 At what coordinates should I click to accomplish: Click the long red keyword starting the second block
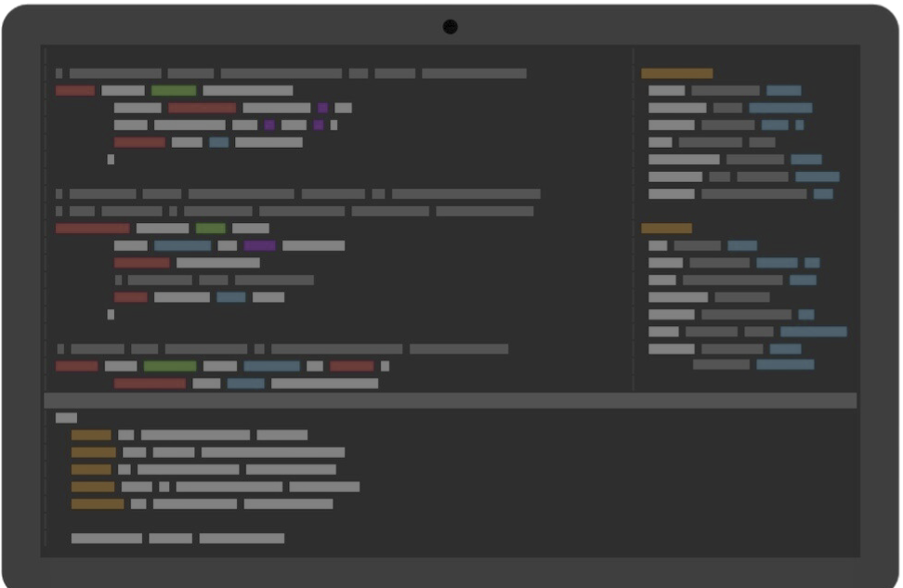point(92,229)
